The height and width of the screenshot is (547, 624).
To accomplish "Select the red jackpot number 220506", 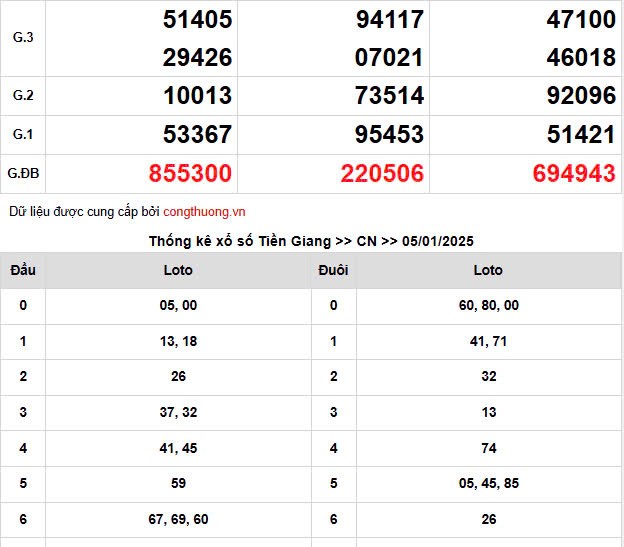I will click(x=382, y=174).
